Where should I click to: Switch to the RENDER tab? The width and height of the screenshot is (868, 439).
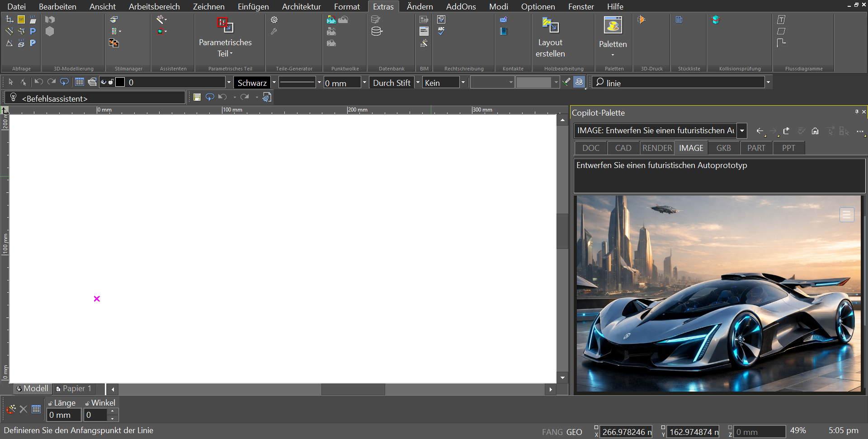coord(657,148)
